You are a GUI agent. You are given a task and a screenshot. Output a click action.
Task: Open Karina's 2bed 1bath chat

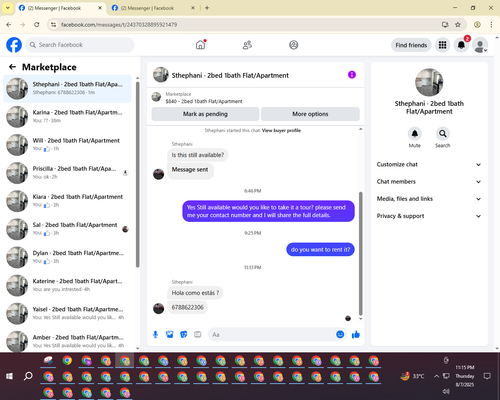67,116
